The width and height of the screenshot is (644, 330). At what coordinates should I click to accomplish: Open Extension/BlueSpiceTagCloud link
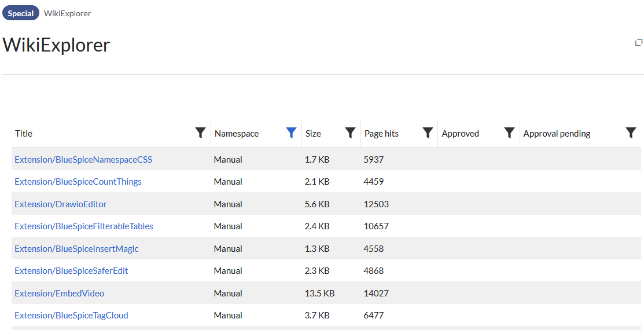point(71,316)
